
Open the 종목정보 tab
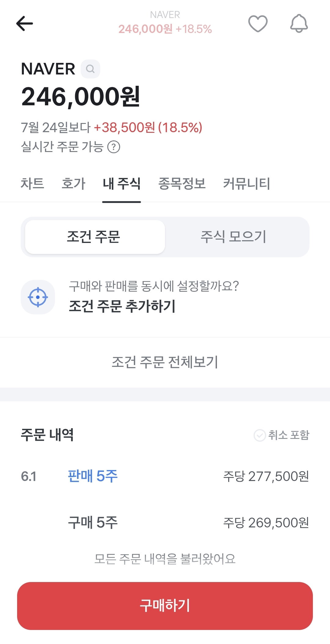pos(182,184)
